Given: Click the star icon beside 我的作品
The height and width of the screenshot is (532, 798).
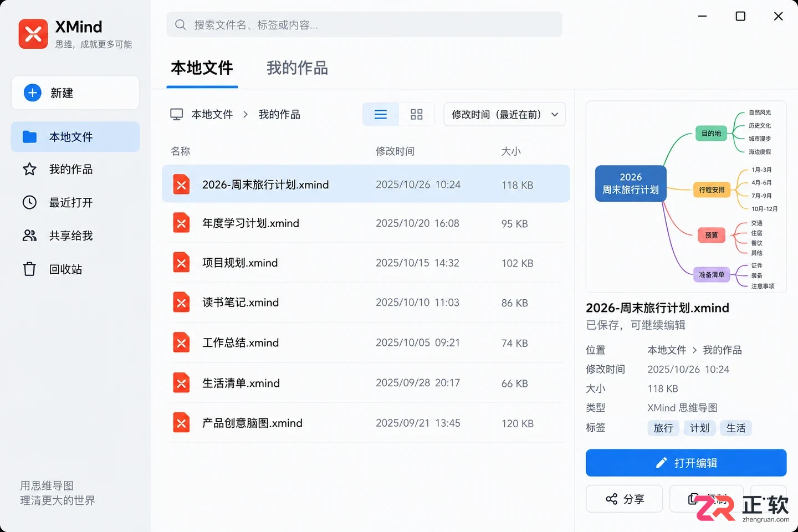Looking at the screenshot, I should [29, 169].
